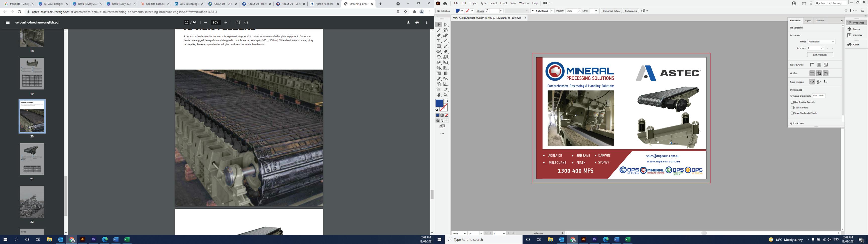Viewport: 868px width, 244px height.
Task: Open the workspace switcher dropdown
Action: 547,3
